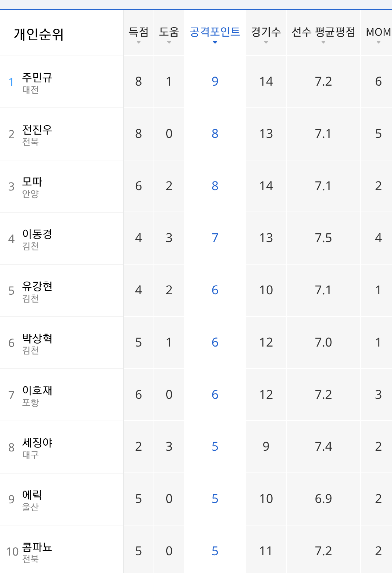Open player 세징야 from 대구
392x573 pixels.
[37, 442]
